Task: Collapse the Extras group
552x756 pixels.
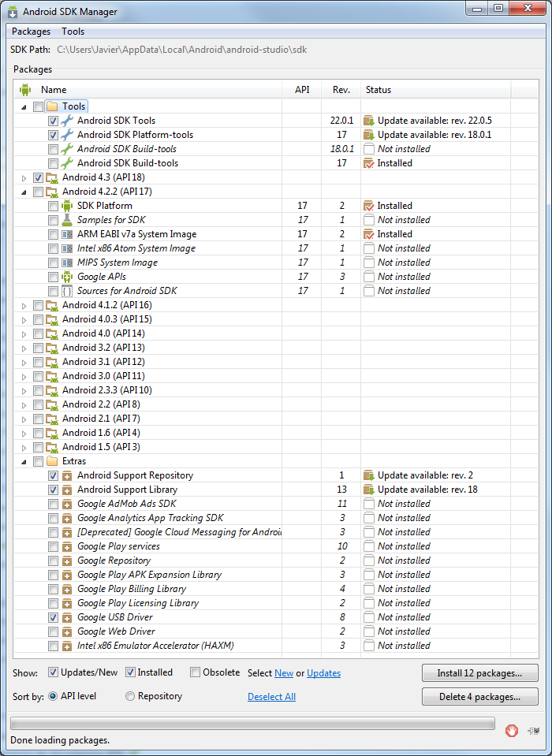Action: pos(24,462)
